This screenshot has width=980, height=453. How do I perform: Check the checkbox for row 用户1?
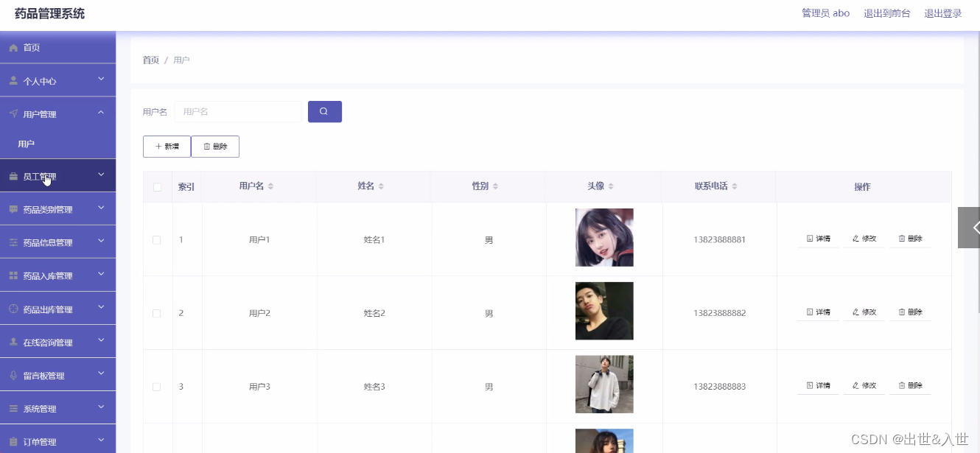coord(157,240)
